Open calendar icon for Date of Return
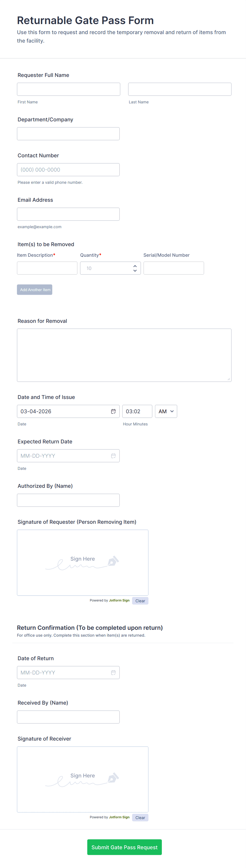The height and width of the screenshot is (868, 246). click(113, 672)
